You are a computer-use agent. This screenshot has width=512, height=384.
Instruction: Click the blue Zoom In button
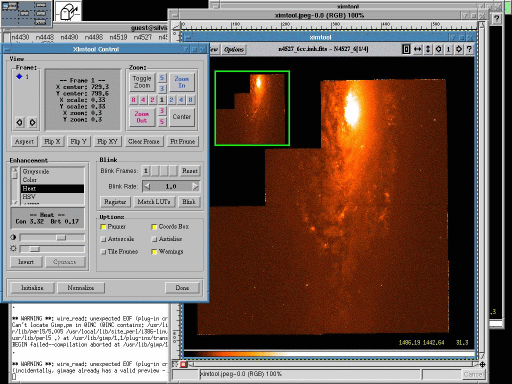tap(182, 82)
